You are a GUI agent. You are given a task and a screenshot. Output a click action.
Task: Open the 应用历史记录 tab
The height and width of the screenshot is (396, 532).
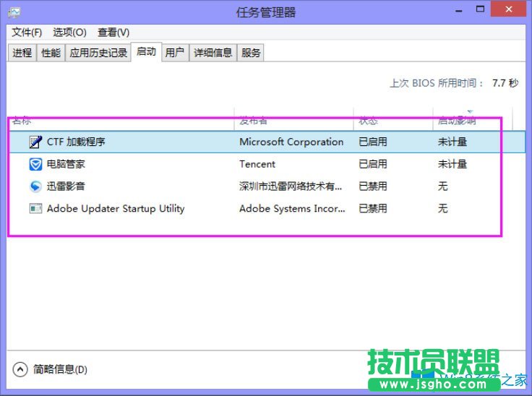coord(98,53)
